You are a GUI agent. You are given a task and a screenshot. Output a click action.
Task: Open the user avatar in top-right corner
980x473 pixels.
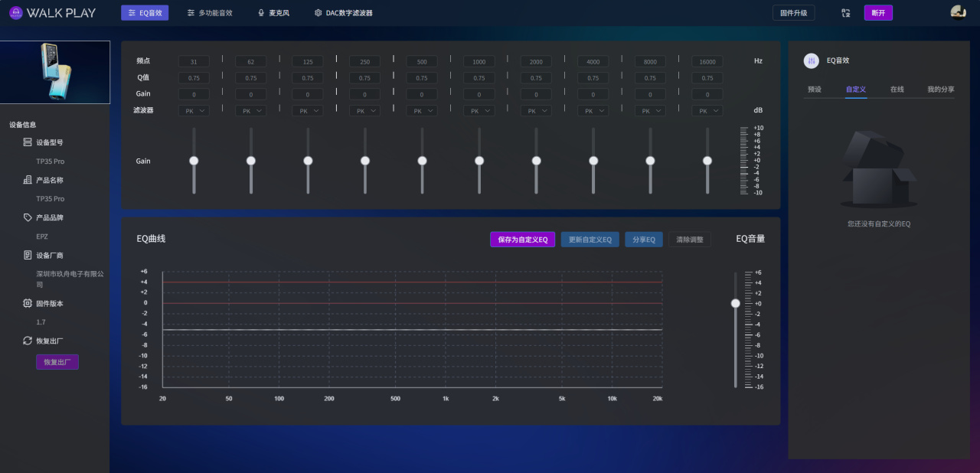[x=958, y=12]
